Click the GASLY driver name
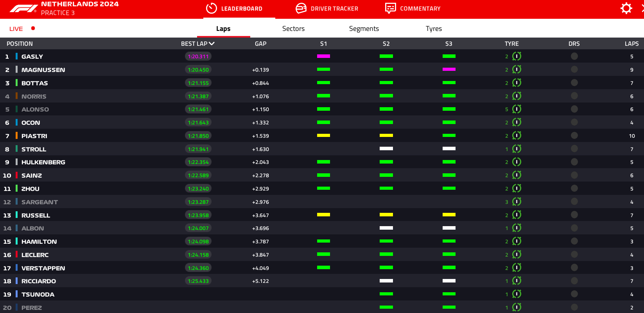 click(32, 56)
